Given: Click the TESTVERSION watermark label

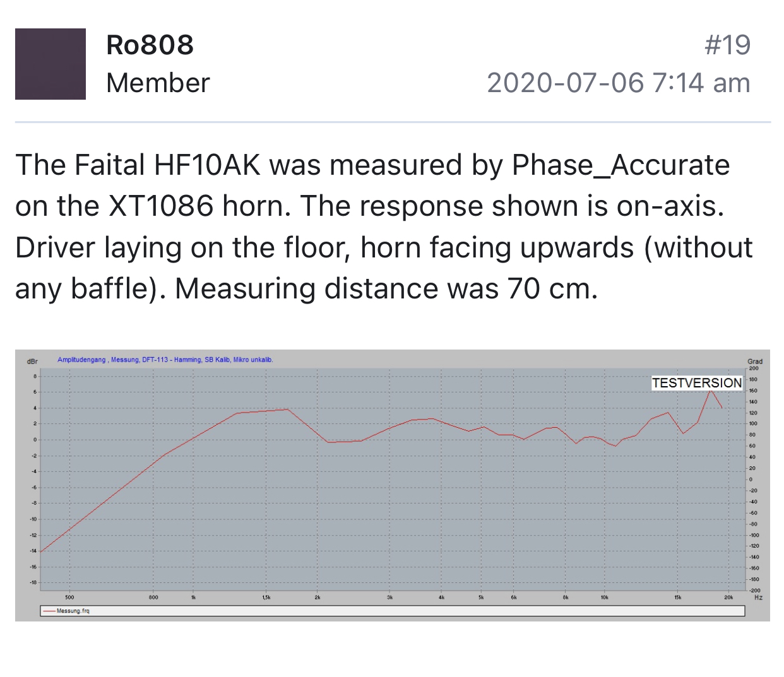Looking at the screenshot, I should (697, 383).
